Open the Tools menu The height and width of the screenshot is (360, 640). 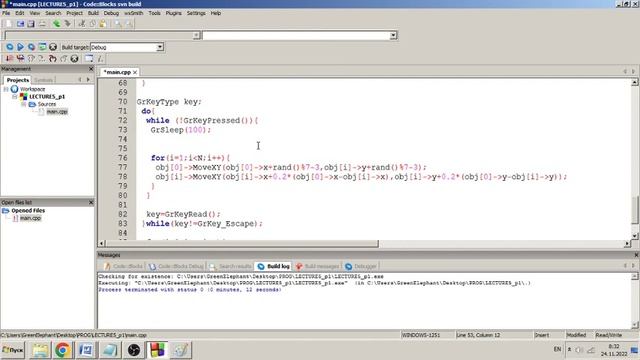[x=154, y=13]
